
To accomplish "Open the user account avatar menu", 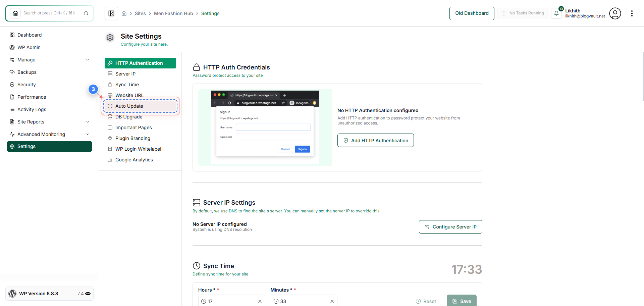I will click(x=615, y=13).
